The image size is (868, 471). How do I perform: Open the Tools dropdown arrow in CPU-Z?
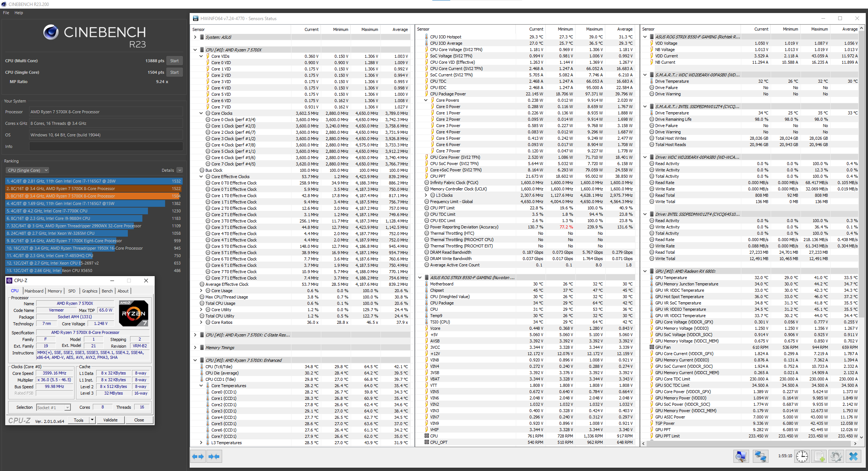pyautogui.click(x=92, y=420)
